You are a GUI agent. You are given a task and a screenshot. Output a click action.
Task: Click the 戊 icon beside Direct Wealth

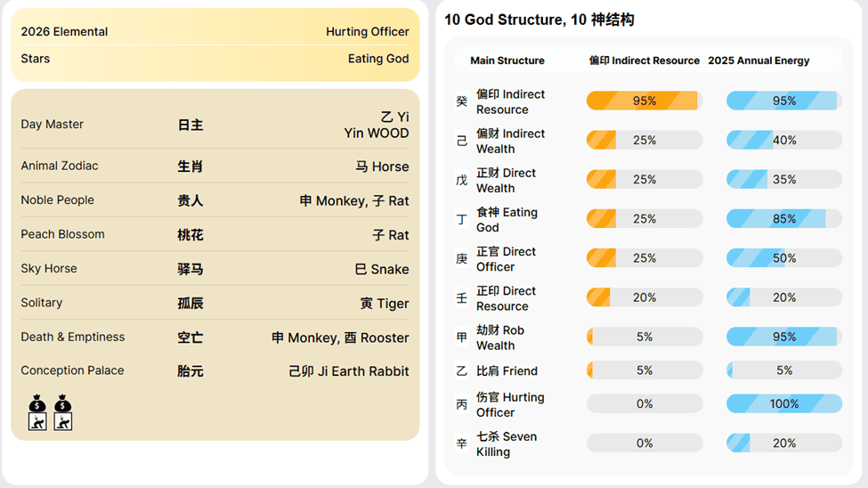461,180
